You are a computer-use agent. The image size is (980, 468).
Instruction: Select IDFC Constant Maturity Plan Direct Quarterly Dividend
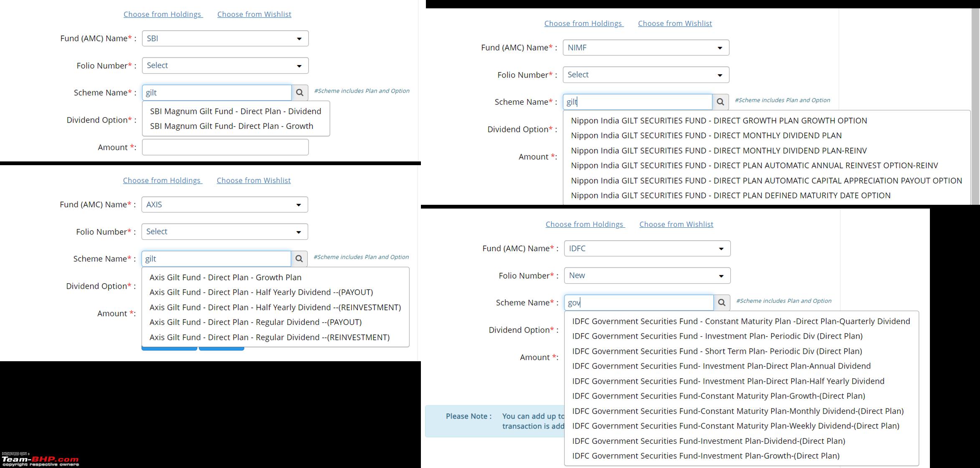(x=741, y=321)
